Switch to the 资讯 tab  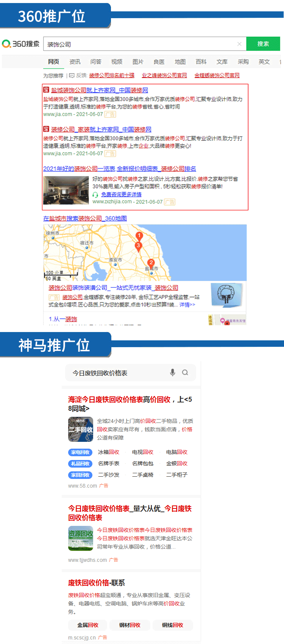click(x=75, y=62)
